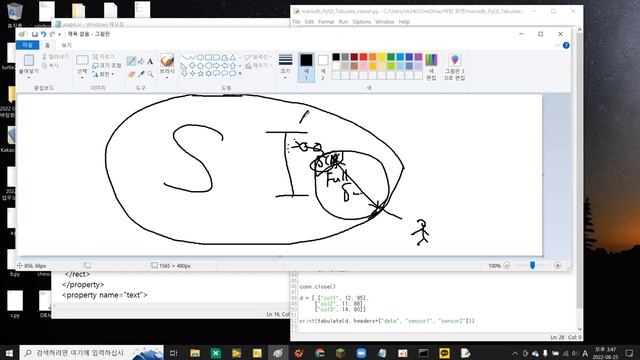Viewport: 640px width, 360px height.
Task: Click the zoom slider handle in status bar
Action: (532, 266)
